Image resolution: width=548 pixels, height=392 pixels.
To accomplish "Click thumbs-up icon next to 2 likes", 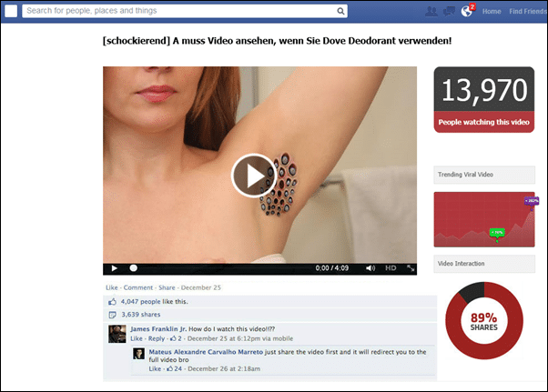I will (173, 338).
